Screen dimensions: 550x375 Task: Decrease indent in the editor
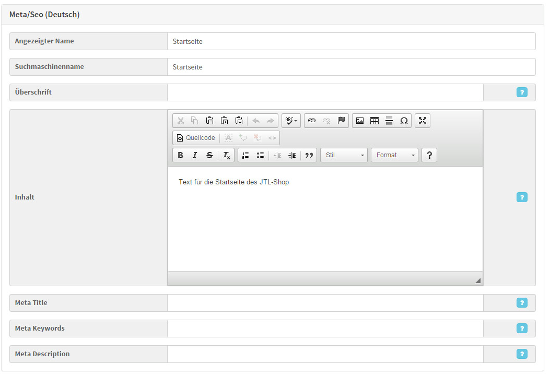[x=277, y=155]
